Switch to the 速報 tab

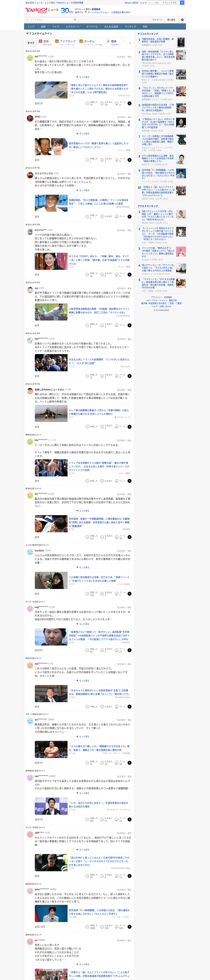pyautogui.click(x=43, y=27)
